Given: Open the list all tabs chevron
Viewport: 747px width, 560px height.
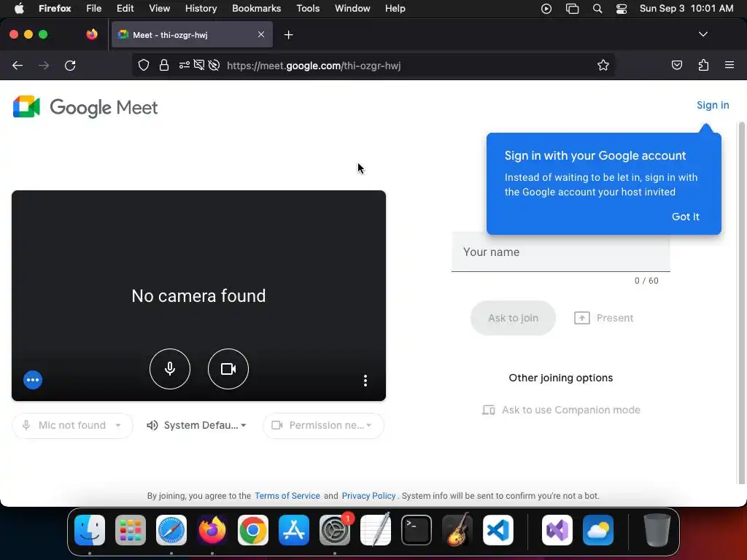Looking at the screenshot, I should [x=703, y=34].
